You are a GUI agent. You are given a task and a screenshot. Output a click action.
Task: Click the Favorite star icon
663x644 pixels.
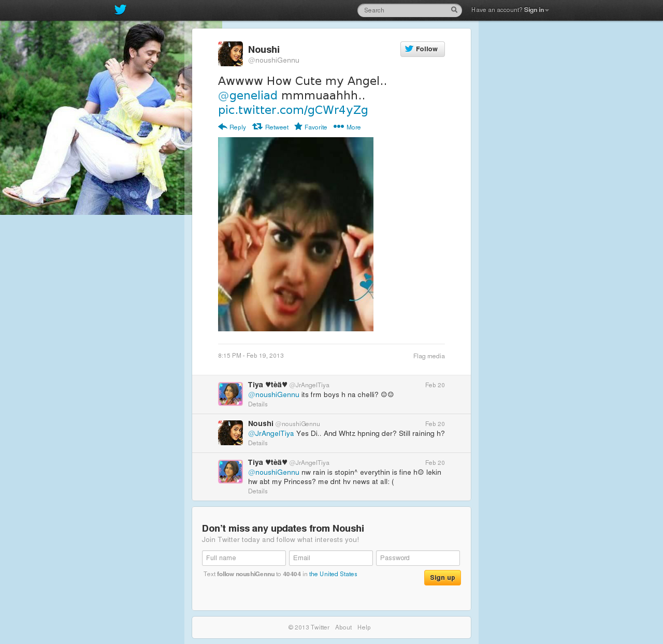[x=298, y=127]
